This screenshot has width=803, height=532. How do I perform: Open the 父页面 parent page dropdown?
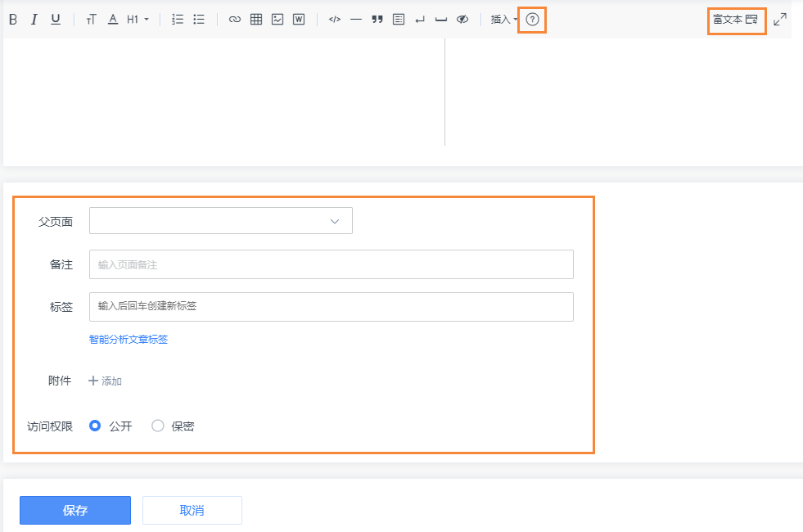pos(221,221)
